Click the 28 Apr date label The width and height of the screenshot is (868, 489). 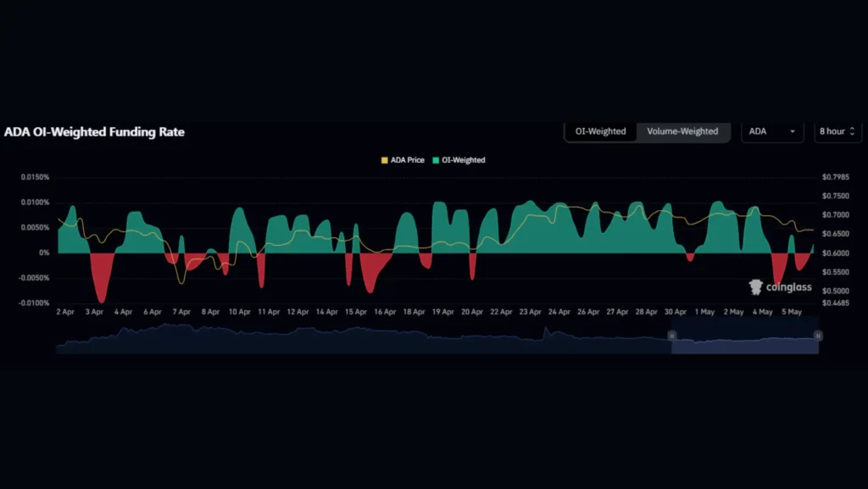[647, 312]
